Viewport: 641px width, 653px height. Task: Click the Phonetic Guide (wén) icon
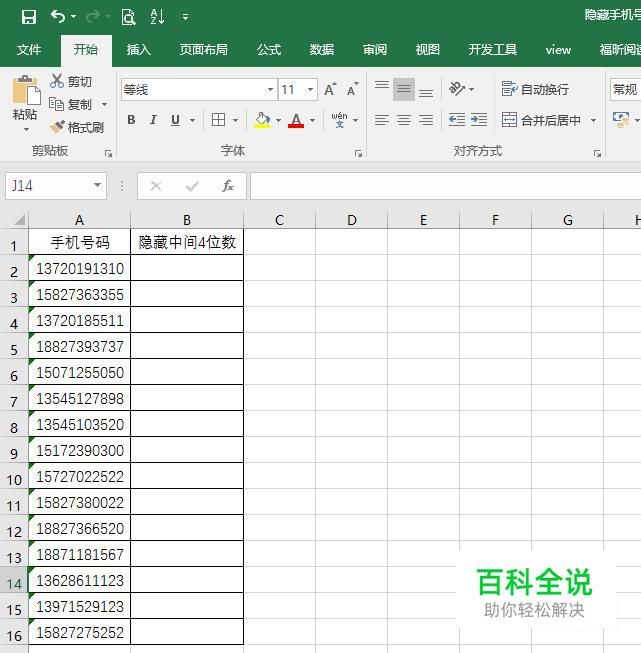coord(339,120)
